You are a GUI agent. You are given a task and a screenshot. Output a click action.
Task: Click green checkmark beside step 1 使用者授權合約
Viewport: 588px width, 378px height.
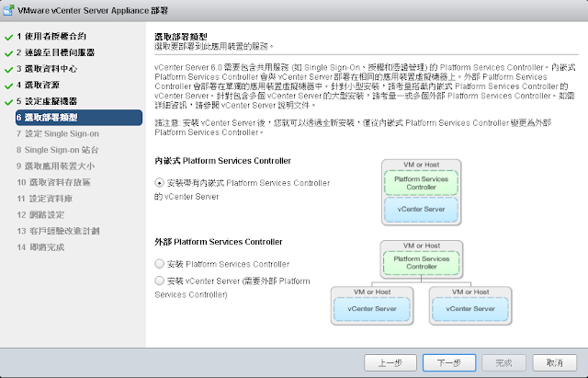(x=8, y=37)
